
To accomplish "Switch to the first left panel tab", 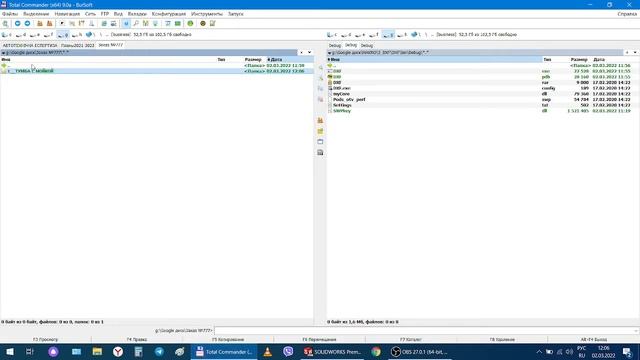I will [x=30, y=45].
